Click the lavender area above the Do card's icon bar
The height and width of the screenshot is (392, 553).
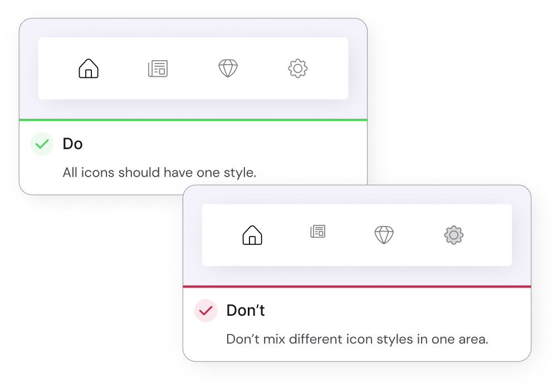(193, 28)
